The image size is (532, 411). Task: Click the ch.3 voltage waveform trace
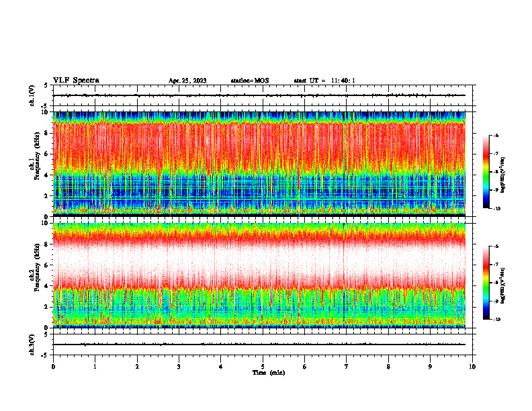(x=259, y=345)
